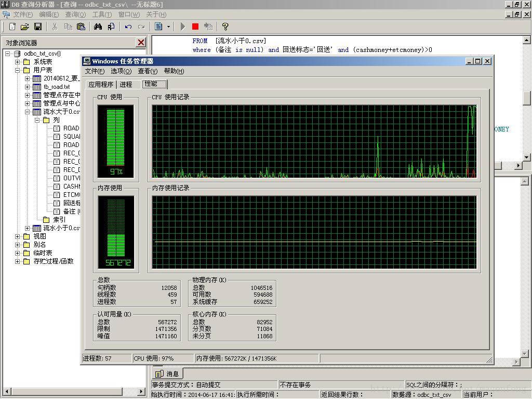Open the About menu in DB Query Analyzer
The width and height of the screenshot is (532, 399).
pos(156,14)
